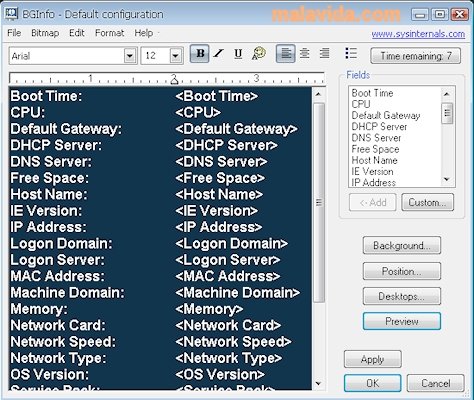Screen dimensions: 474x400
Task: Click the BGInfo title bar app icon
Action: pyautogui.click(x=12, y=14)
